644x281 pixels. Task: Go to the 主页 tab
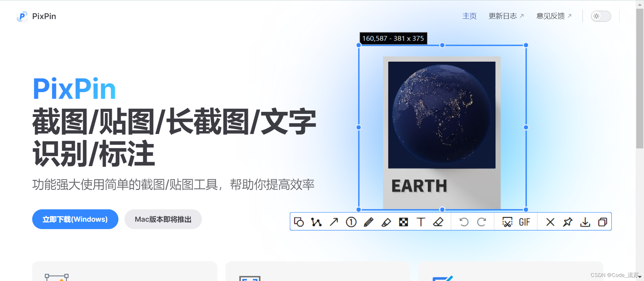469,16
